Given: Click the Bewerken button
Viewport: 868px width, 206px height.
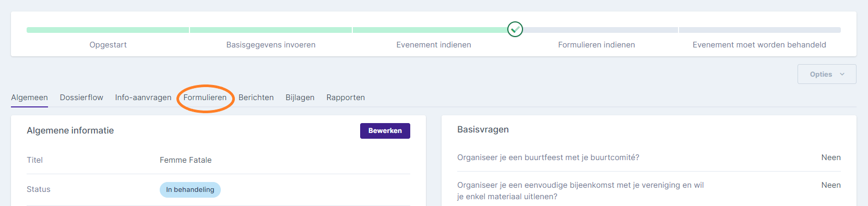Looking at the screenshot, I should 385,131.
